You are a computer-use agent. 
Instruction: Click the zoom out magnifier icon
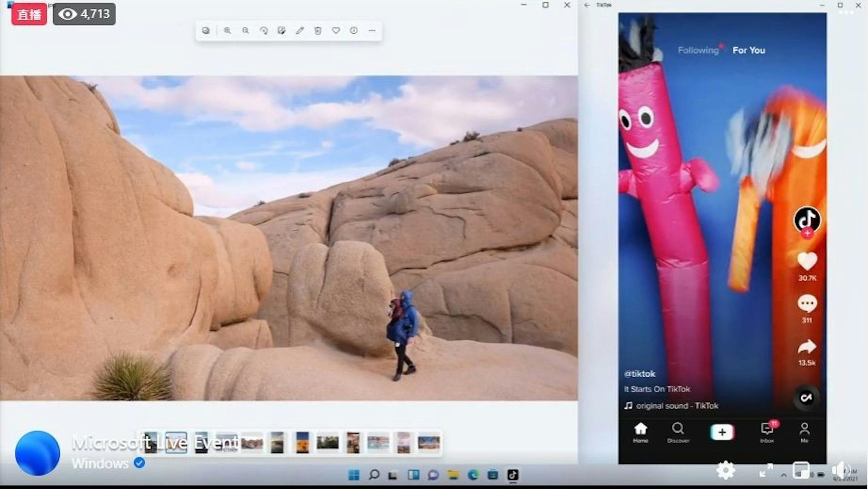coord(245,31)
